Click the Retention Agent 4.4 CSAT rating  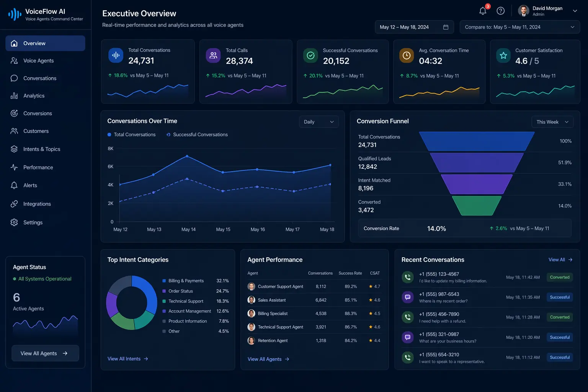coord(374,341)
